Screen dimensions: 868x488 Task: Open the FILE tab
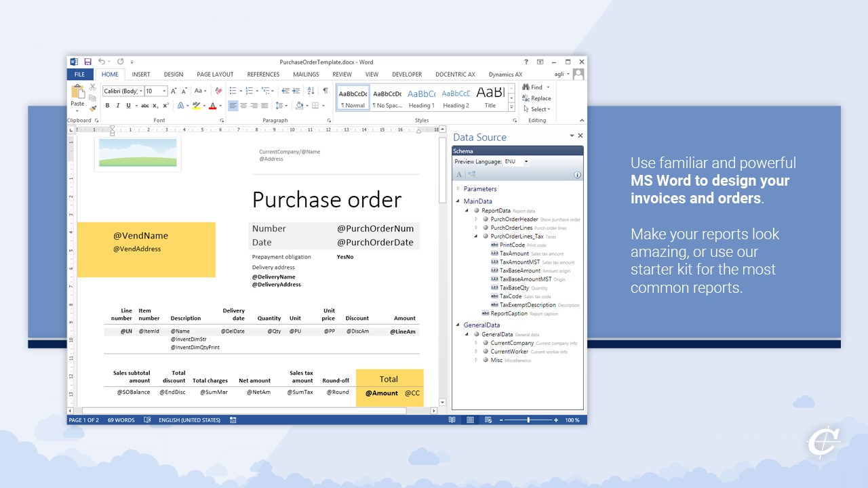click(79, 75)
